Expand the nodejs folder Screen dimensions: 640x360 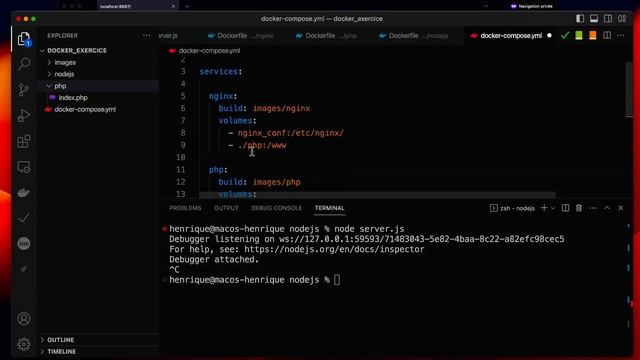point(64,74)
